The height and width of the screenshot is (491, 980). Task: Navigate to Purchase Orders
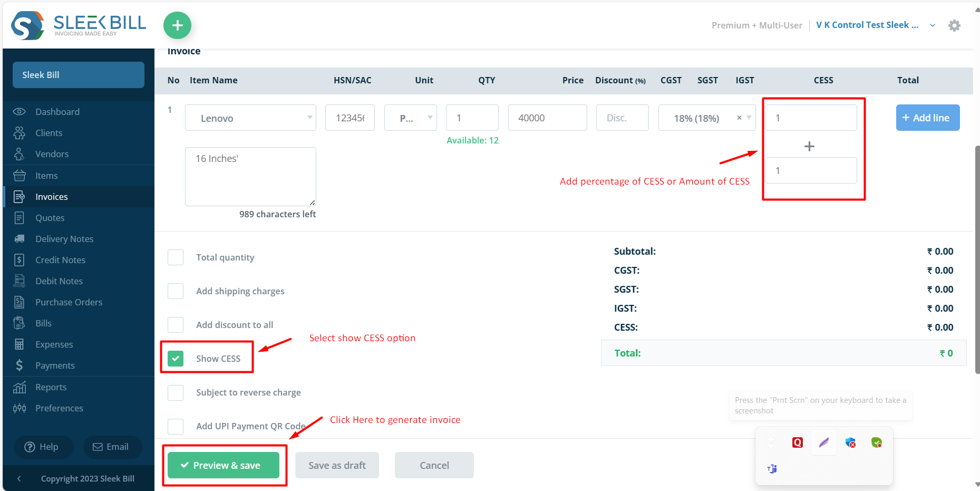(x=69, y=302)
